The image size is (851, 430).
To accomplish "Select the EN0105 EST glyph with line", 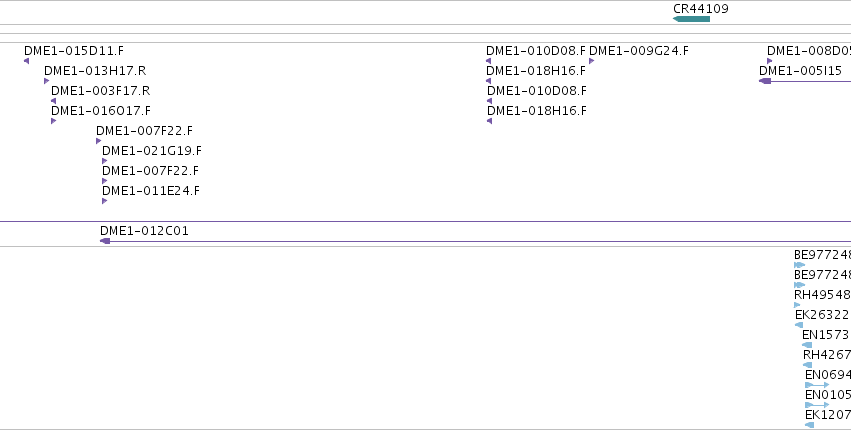I will [x=817, y=405].
